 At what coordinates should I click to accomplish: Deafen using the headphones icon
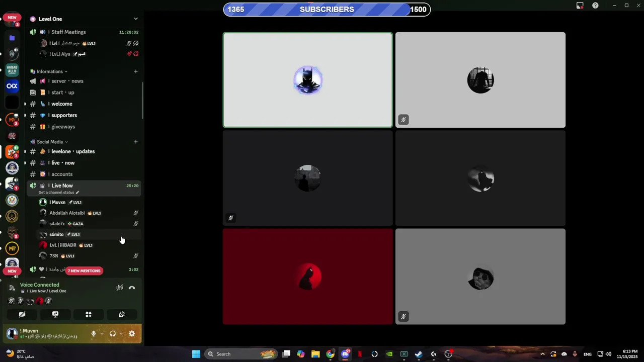(x=113, y=333)
